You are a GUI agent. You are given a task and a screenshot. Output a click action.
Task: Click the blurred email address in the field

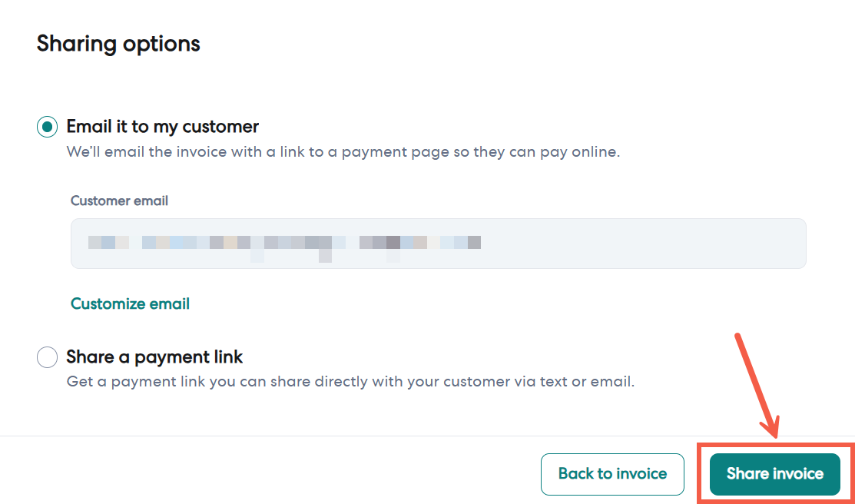click(284, 244)
